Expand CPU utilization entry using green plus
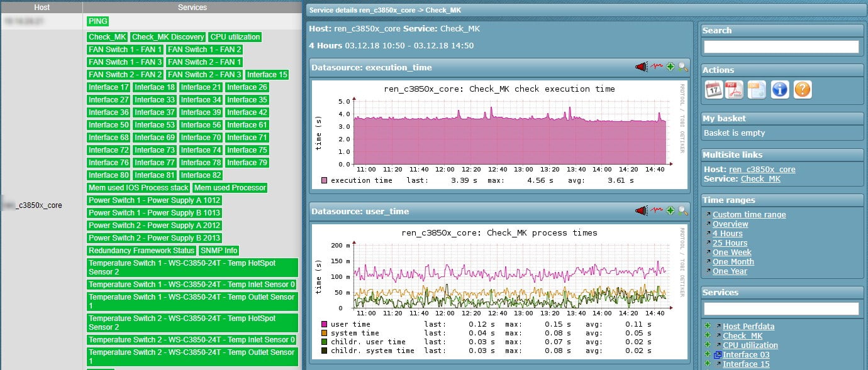The height and width of the screenshot is (370, 868). 708,345
